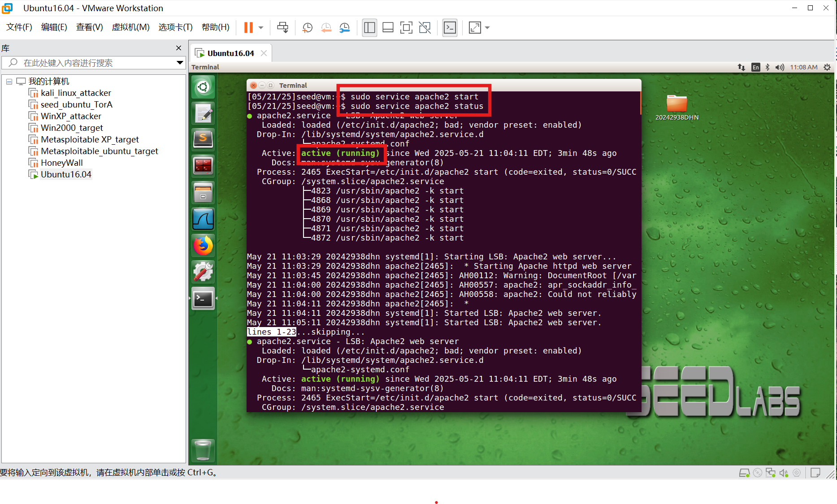
Task: Open Ubuntu Dash search launcher
Action: pos(203,87)
